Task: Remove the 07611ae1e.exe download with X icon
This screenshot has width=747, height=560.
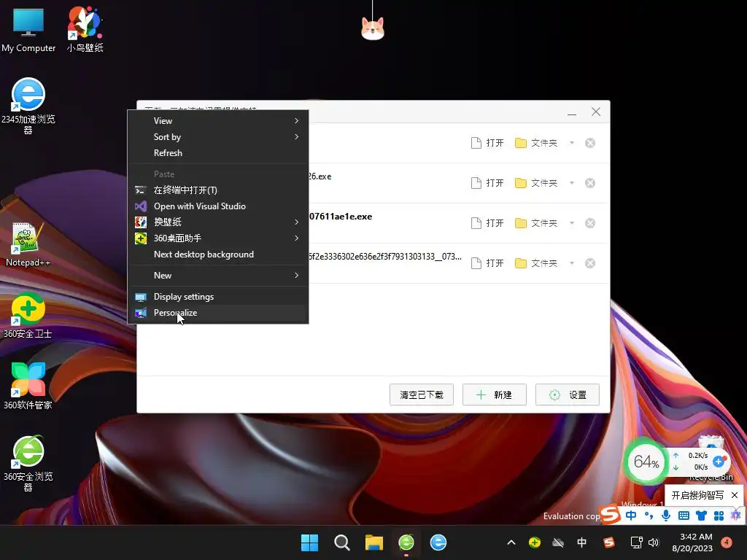Action: [589, 223]
